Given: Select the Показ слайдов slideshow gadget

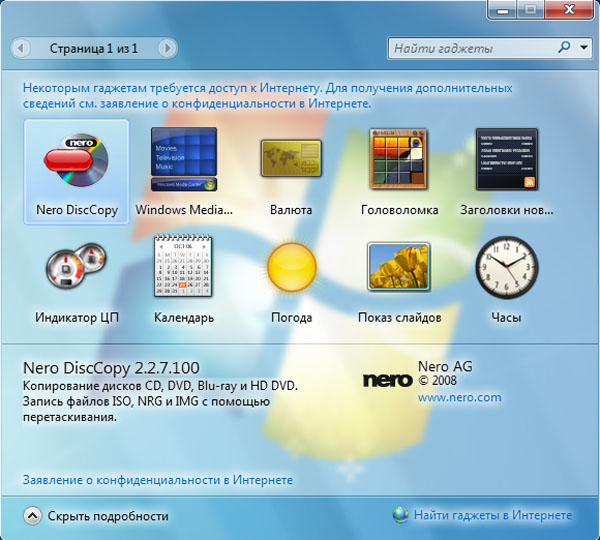Looking at the screenshot, I should coord(399,266).
